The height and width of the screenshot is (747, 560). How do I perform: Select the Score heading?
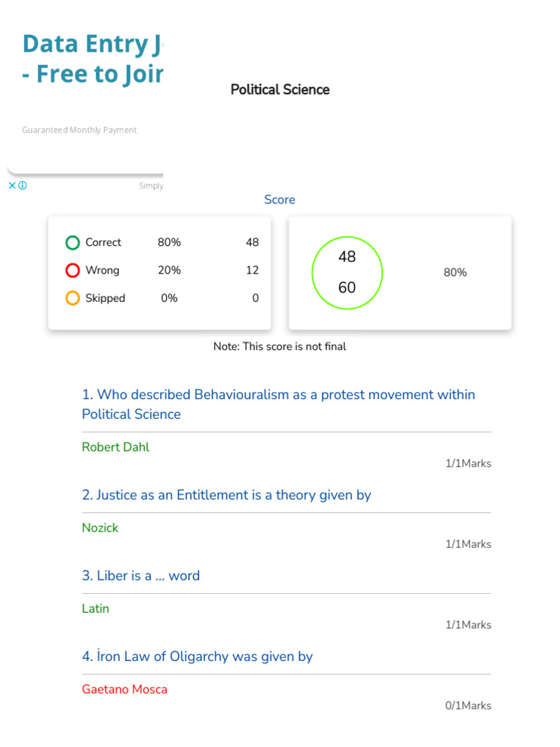[x=280, y=200]
